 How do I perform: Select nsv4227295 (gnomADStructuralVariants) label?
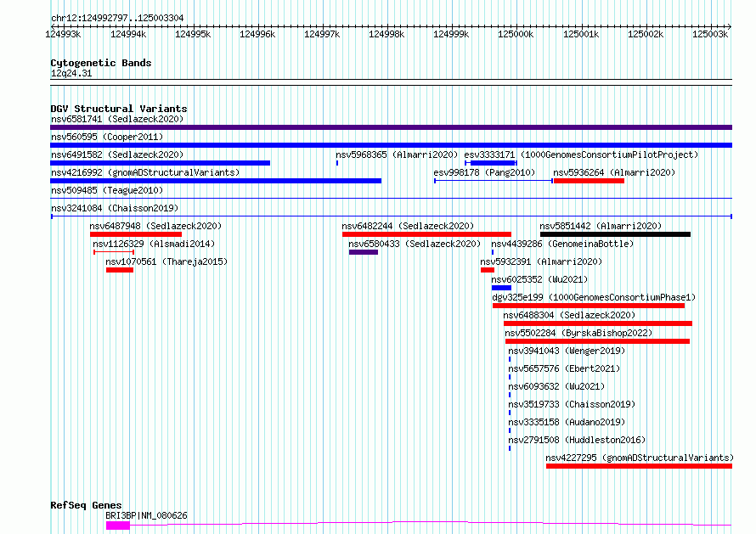coord(640,458)
